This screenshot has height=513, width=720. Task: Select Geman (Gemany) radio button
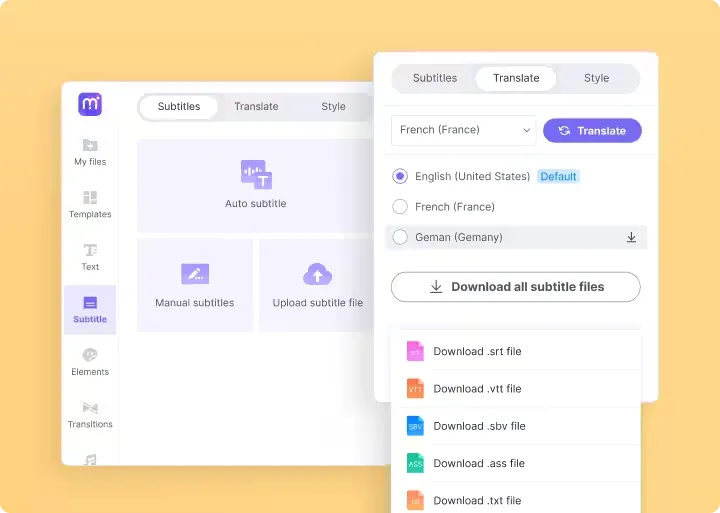point(400,237)
